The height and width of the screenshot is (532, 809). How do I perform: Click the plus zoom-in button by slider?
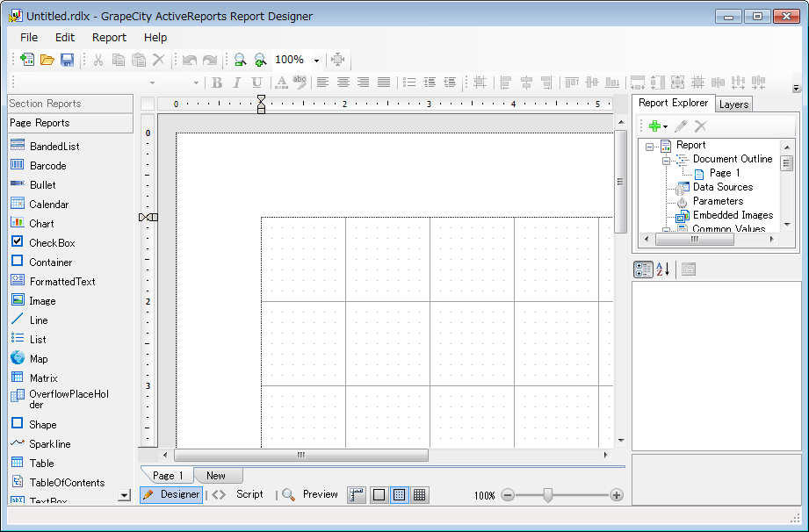click(616, 495)
